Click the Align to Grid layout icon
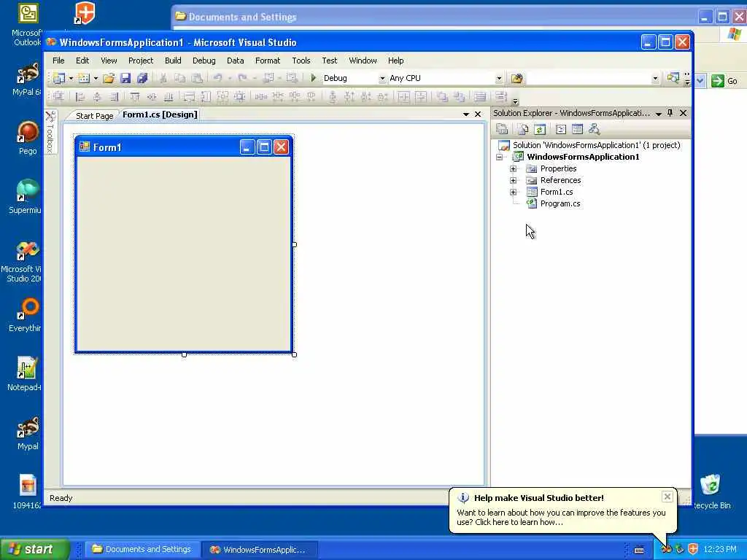 (58, 97)
